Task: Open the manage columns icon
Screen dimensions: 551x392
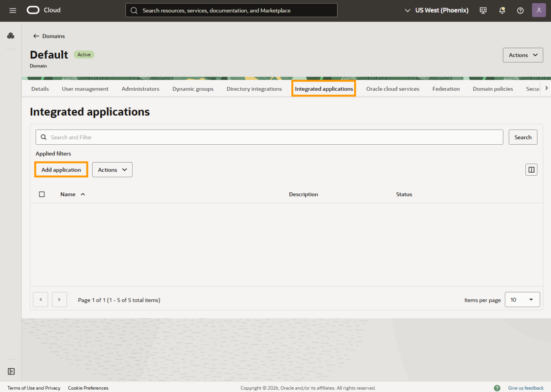Action: click(x=531, y=170)
